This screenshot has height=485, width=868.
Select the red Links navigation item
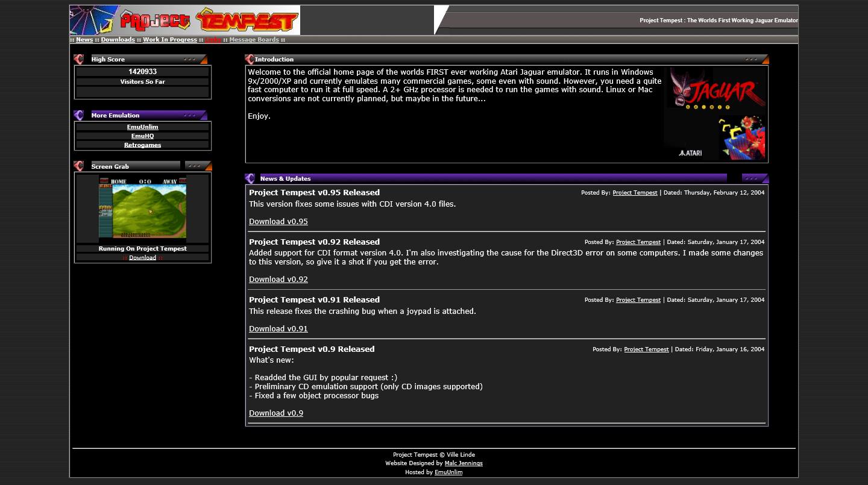(213, 40)
